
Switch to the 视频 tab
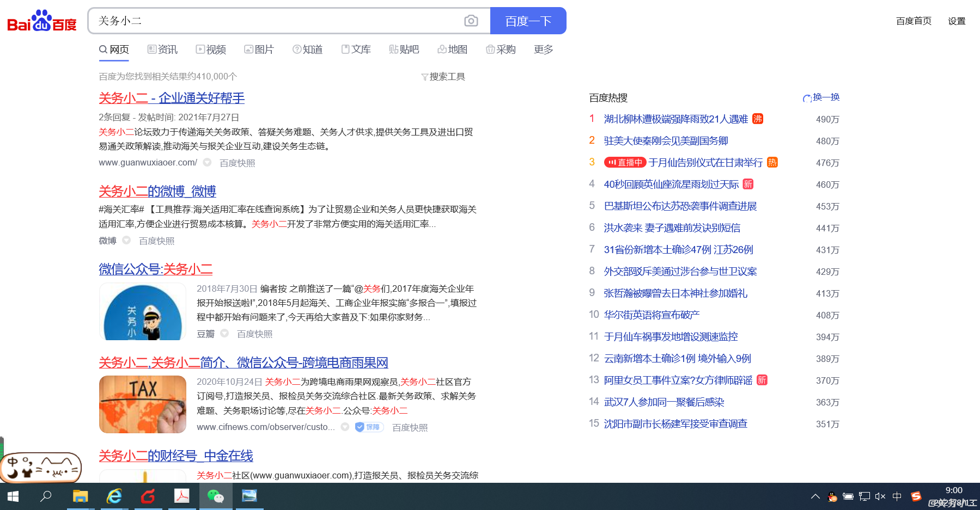click(x=211, y=50)
